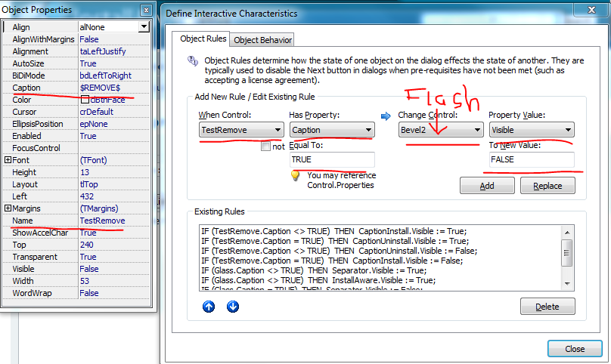Open the Property Value dropdown showing Visible
The image size is (611, 364).
point(532,130)
